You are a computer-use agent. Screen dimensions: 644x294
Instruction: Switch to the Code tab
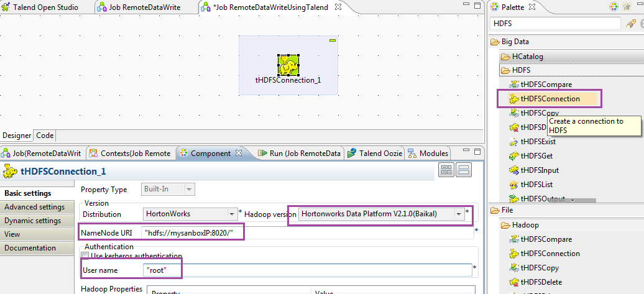click(x=44, y=135)
